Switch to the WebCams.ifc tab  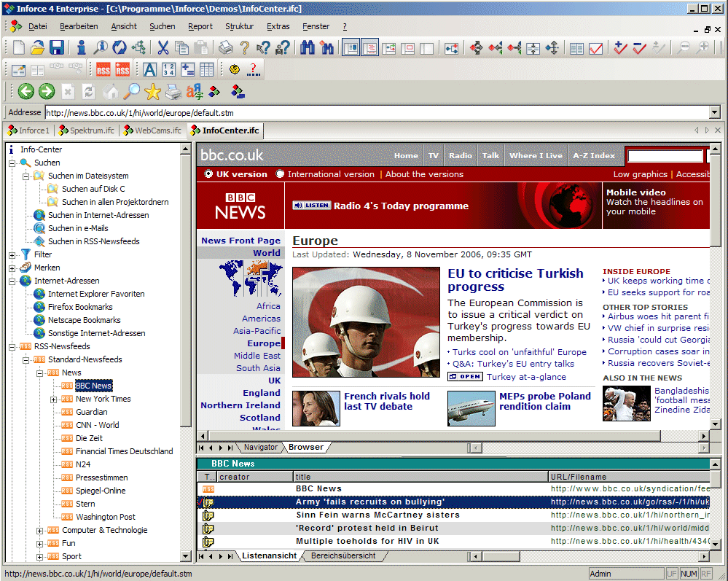click(152, 130)
